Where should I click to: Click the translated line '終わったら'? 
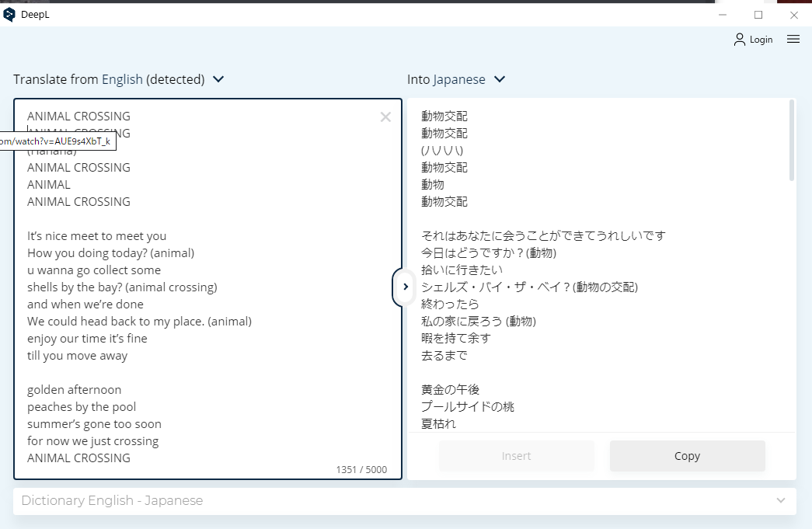tap(450, 305)
